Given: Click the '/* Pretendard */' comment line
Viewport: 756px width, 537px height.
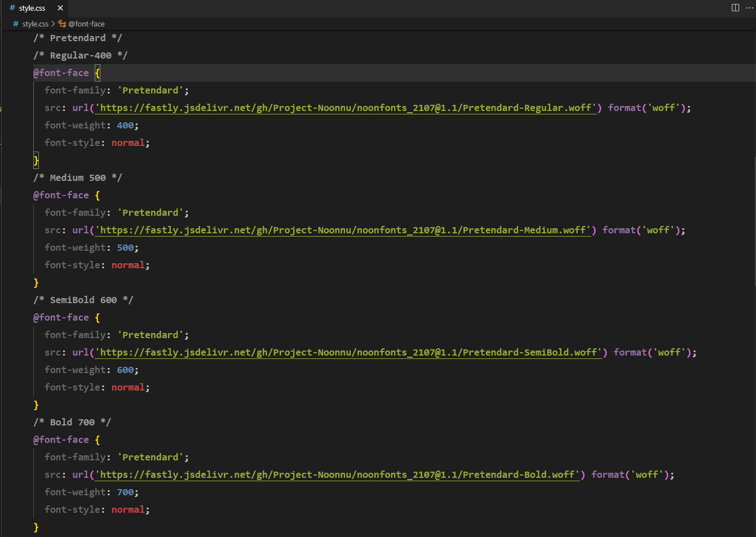Looking at the screenshot, I should (x=78, y=38).
